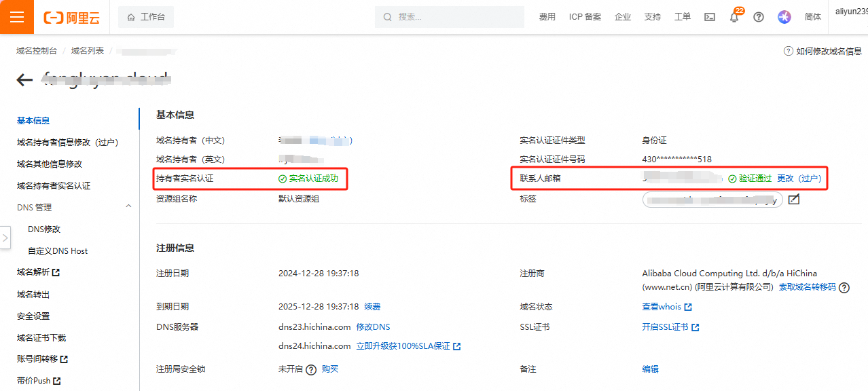Launch the Cloud Shell terminal icon
The width and height of the screenshot is (868, 391).
(x=709, y=17)
